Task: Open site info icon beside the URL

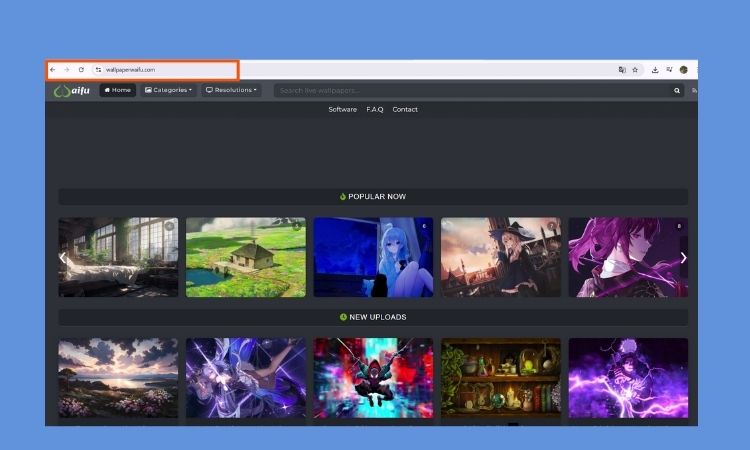Action: coord(98,70)
